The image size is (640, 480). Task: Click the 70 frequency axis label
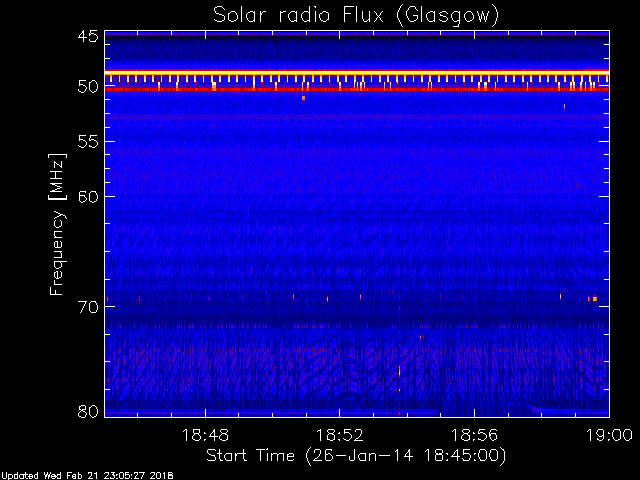coord(88,307)
